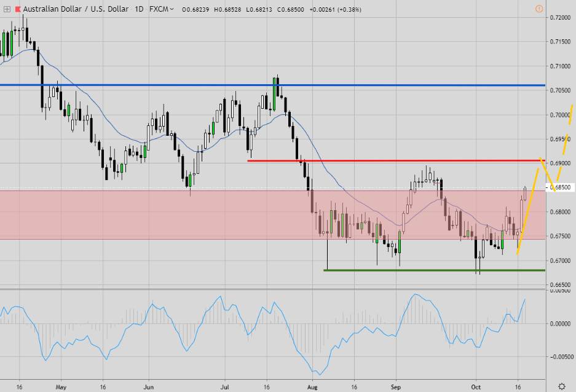Click the Oct label on the time axis
This screenshot has width=576, height=392.
click(476, 387)
